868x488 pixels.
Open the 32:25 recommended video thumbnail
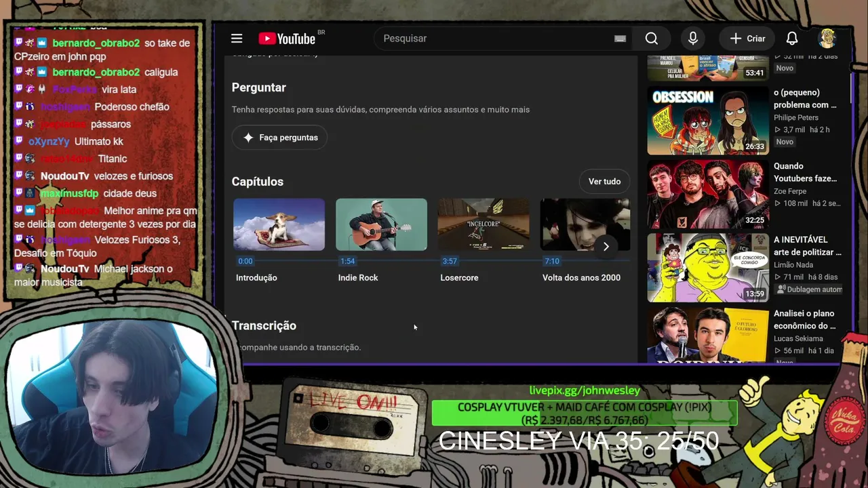(x=708, y=195)
